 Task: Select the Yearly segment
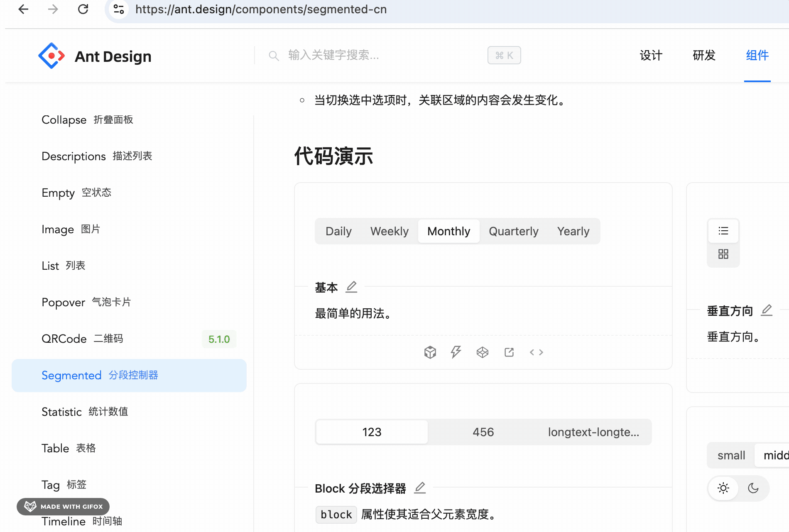click(573, 231)
